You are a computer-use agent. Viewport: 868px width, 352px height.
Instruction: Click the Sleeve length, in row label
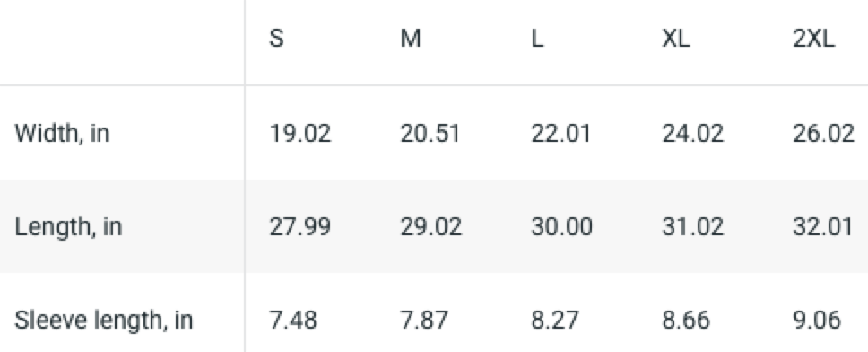tap(103, 320)
